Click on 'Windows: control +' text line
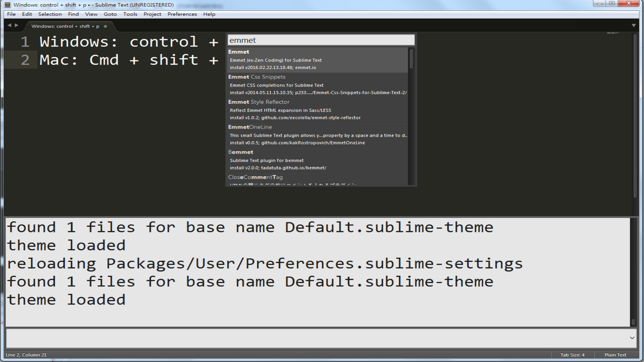Image resolution: width=644 pixels, height=362 pixels. pyautogui.click(x=129, y=42)
